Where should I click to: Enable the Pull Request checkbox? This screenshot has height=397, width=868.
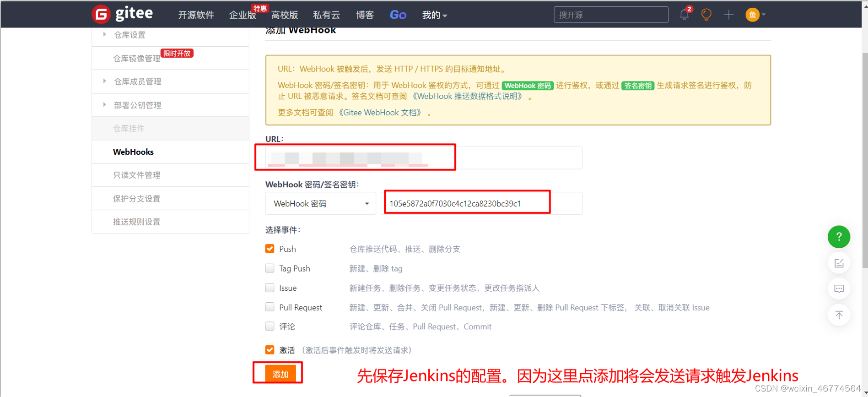click(270, 307)
